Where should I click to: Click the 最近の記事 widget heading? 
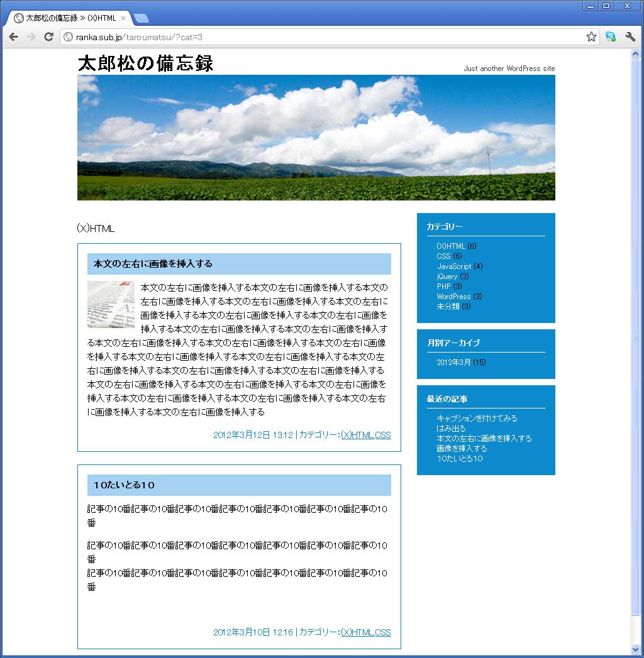pyautogui.click(x=447, y=398)
